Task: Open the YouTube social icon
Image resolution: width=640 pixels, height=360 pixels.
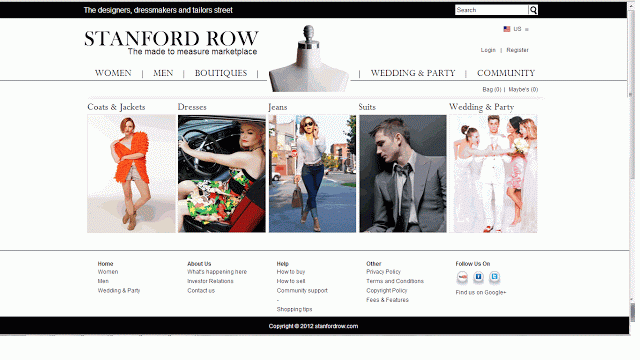Action: tap(462, 277)
